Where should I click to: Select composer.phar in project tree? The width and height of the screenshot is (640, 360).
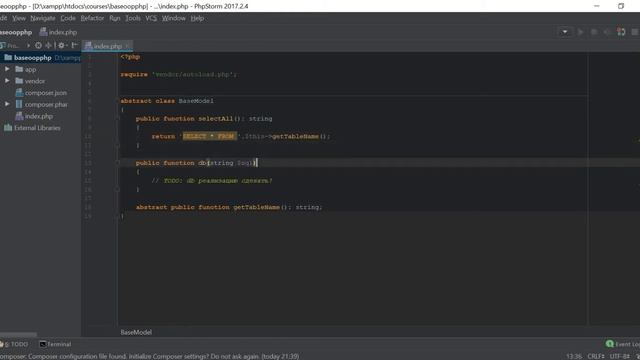pos(42,104)
